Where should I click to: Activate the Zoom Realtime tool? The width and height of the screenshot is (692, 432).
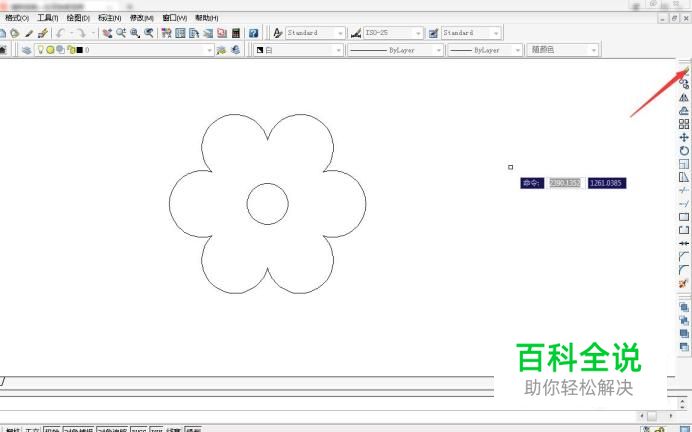[x=121, y=33]
